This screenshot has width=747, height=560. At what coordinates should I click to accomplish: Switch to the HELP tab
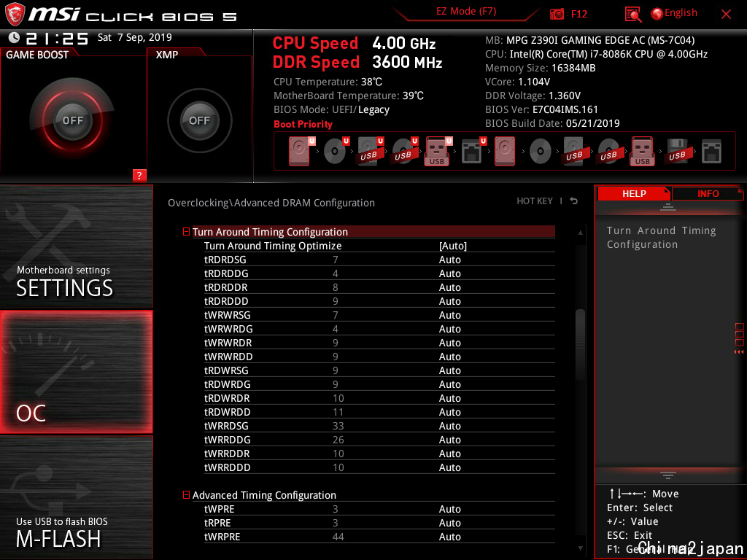click(634, 194)
